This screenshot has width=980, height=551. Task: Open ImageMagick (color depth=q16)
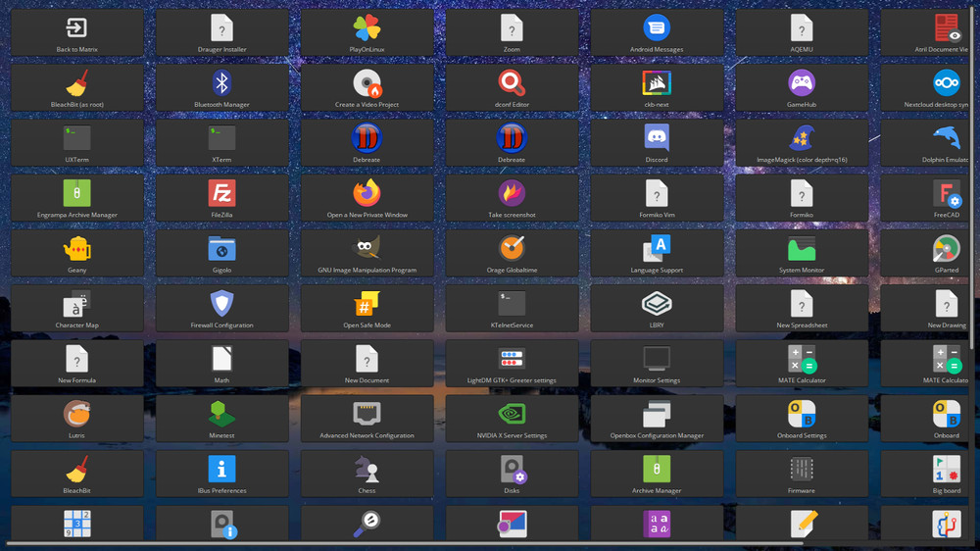[802, 142]
